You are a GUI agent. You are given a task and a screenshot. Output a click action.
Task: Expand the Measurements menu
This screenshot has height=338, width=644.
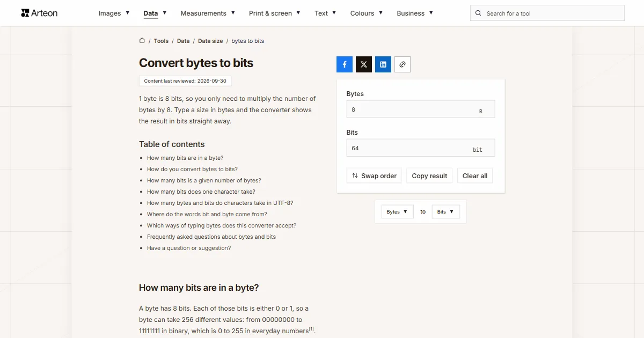(208, 13)
